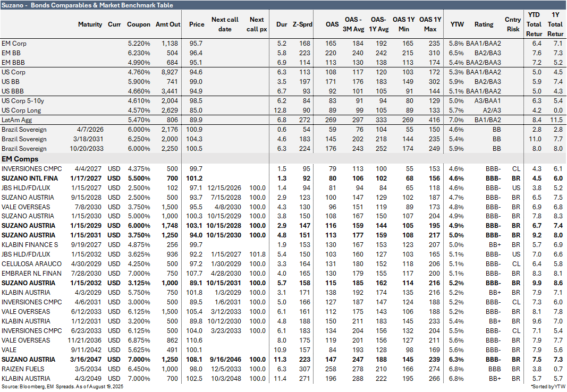
Task: Select Brazil Sovereign maturity '10/20/2033'
Action: point(87,149)
